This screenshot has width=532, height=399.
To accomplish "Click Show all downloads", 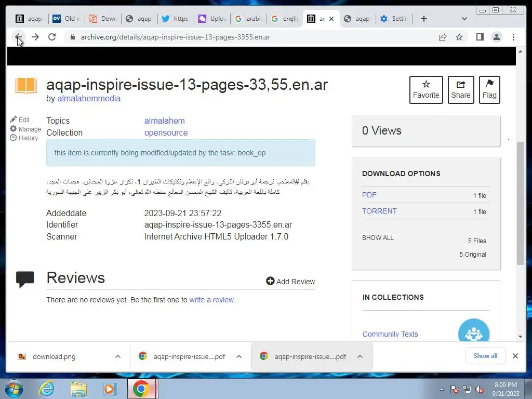I will click(486, 356).
